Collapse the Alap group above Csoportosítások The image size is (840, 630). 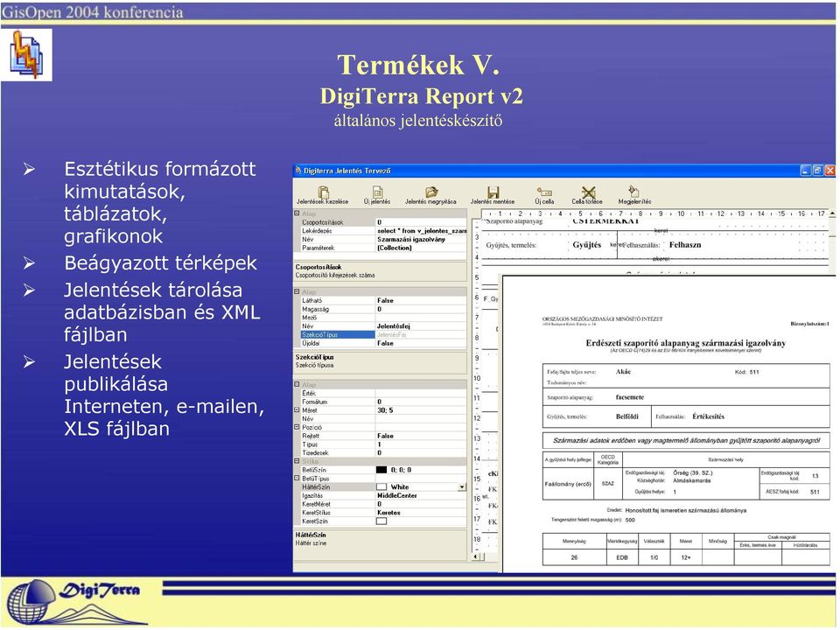[x=297, y=213]
